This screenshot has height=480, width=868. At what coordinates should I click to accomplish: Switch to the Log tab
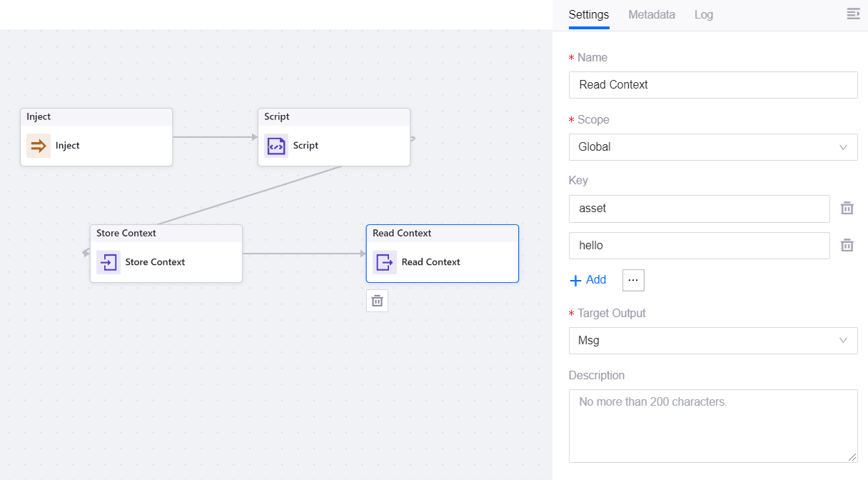(x=703, y=15)
